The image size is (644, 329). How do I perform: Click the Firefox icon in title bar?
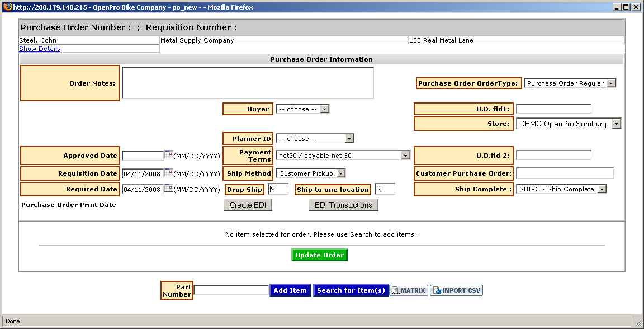(7, 7)
